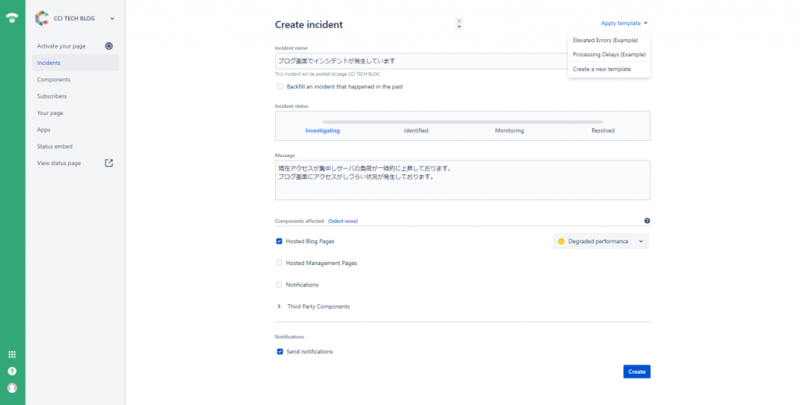Image resolution: width=800 pixels, height=405 pixels.
Task: Click the Send notifications label
Action: click(310, 351)
